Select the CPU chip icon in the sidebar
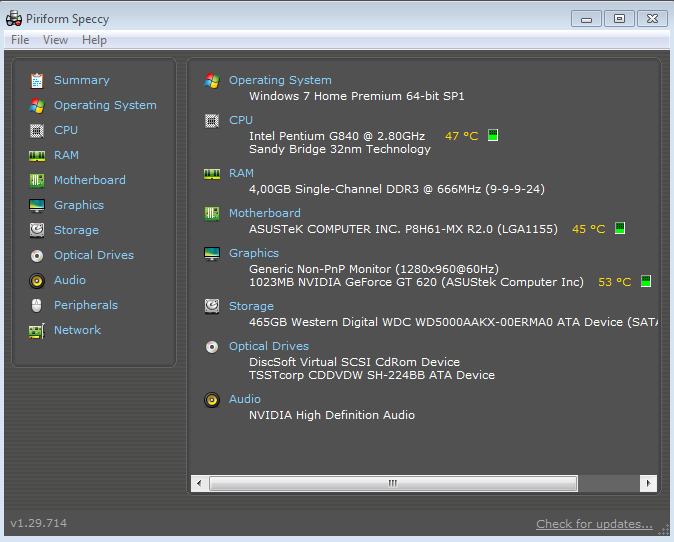The width and height of the screenshot is (674, 542). click(x=37, y=130)
